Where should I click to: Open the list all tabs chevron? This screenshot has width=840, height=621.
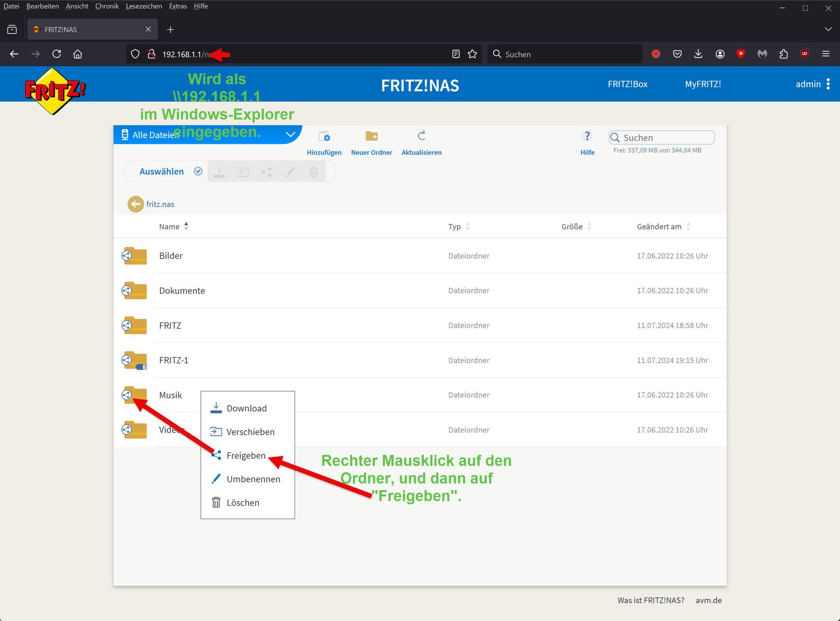[828, 29]
